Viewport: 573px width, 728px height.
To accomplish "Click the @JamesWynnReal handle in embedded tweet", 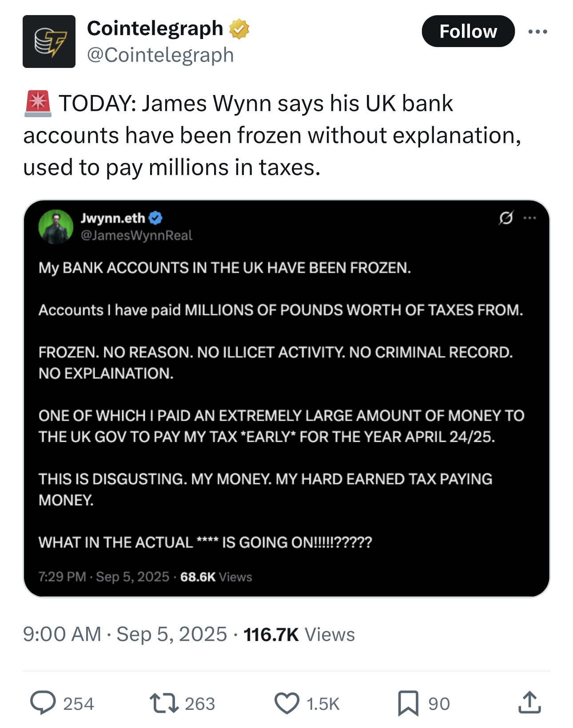I will (136, 235).
